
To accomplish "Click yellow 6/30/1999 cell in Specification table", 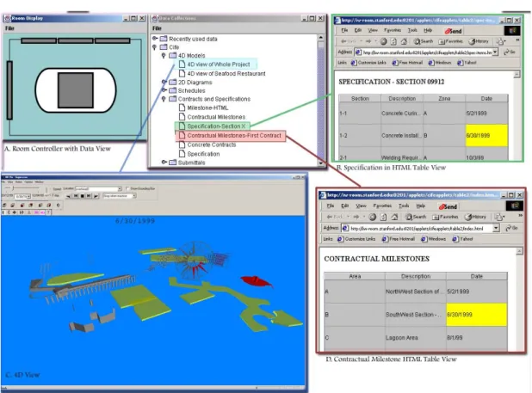I will pyautogui.click(x=486, y=135).
